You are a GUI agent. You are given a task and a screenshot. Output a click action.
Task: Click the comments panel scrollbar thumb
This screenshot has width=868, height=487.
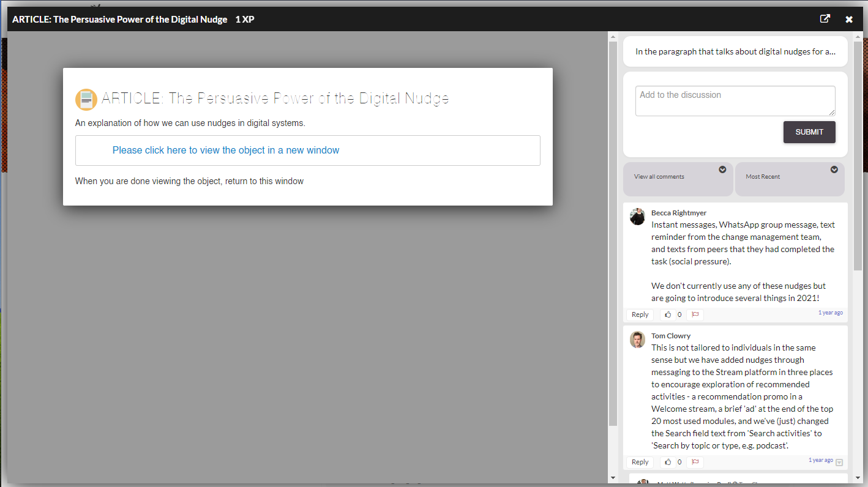click(x=858, y=153)
